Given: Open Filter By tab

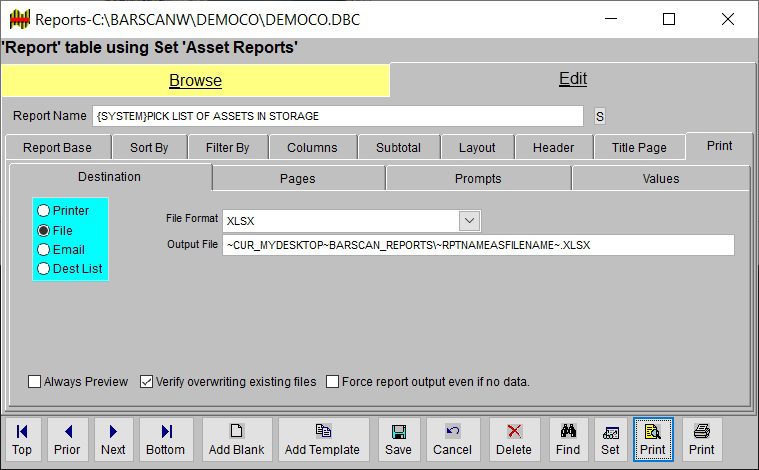Looking at the screenshot, I should (x=228, y=148).
